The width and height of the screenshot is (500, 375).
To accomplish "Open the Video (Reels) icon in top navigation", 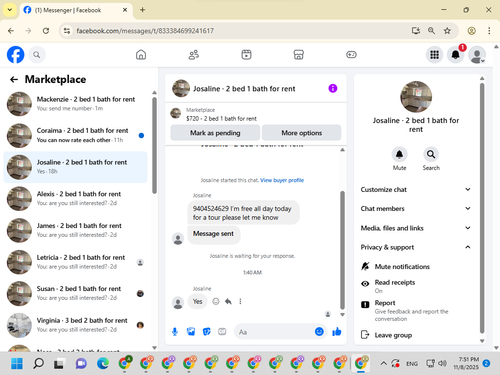I will pyautogui.click(x=246, y=55).
